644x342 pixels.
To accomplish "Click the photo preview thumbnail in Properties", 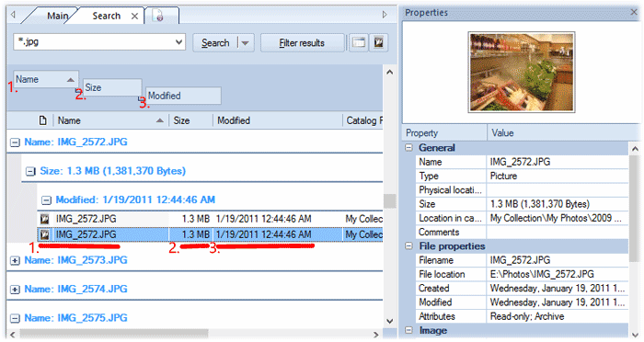I will pyautogui.click(x=522, y=73).
